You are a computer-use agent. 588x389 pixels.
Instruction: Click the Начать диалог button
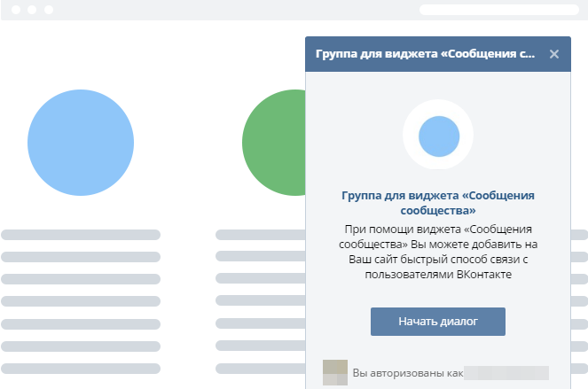tap(437, 322)
